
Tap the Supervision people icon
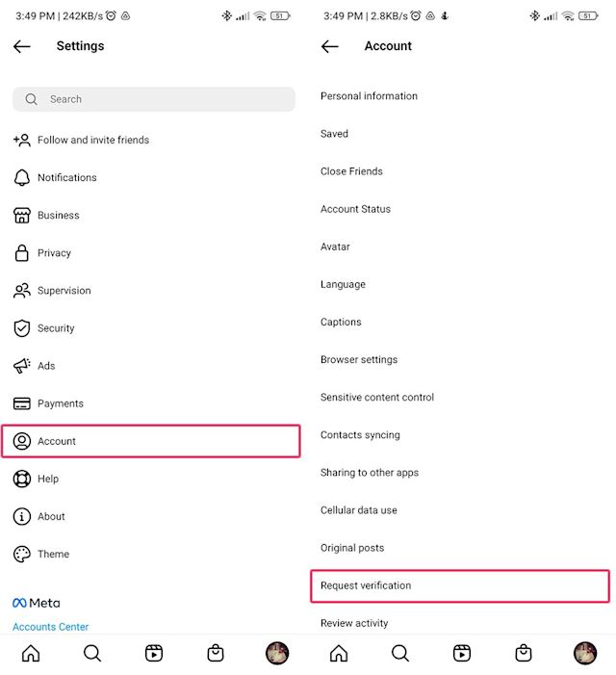(22, 291)
